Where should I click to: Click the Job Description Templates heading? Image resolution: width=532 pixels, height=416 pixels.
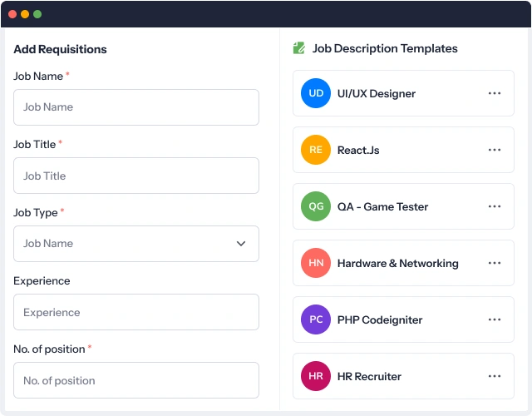tap(385, 48)
